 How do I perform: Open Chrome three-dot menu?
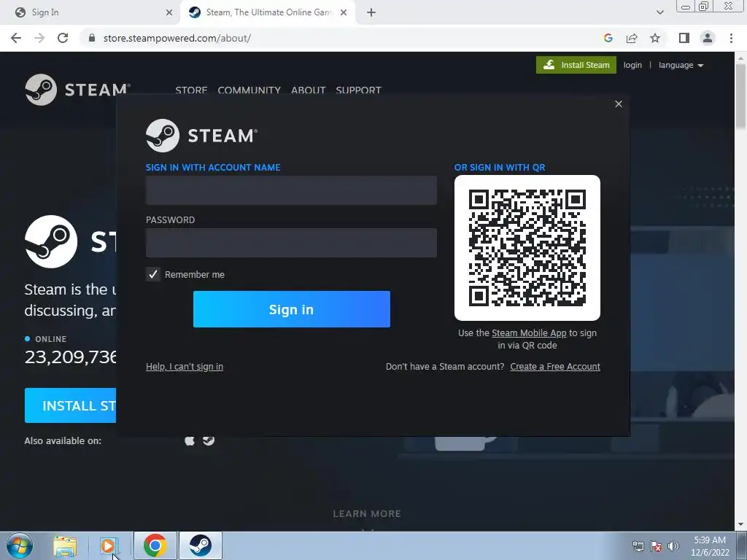coord(731,38)
